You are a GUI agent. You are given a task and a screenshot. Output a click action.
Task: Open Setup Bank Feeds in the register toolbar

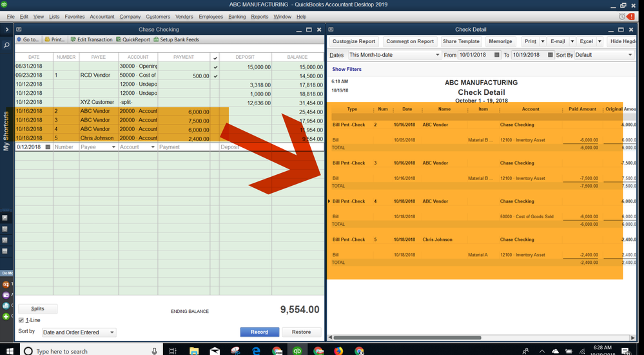(x=176, y=39)
